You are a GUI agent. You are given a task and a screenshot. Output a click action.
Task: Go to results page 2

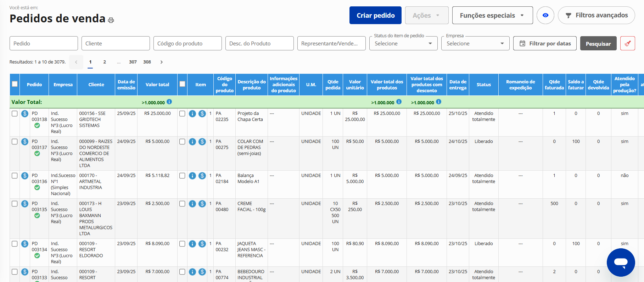(x=105, y=62)
